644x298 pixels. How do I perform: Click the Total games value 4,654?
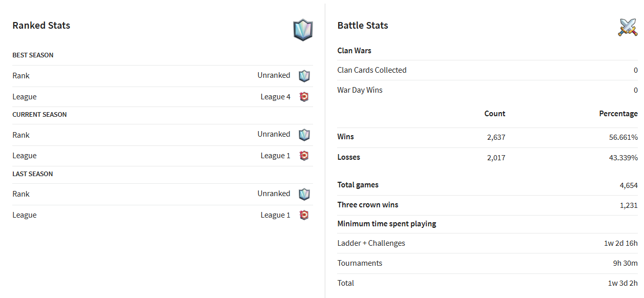(x=629, y=185)
